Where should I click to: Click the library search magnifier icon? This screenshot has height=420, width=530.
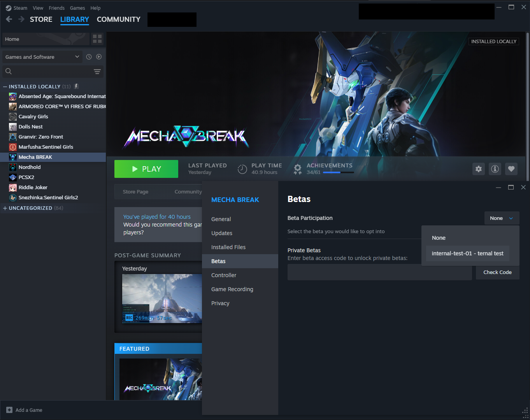(x=9, y=71)
